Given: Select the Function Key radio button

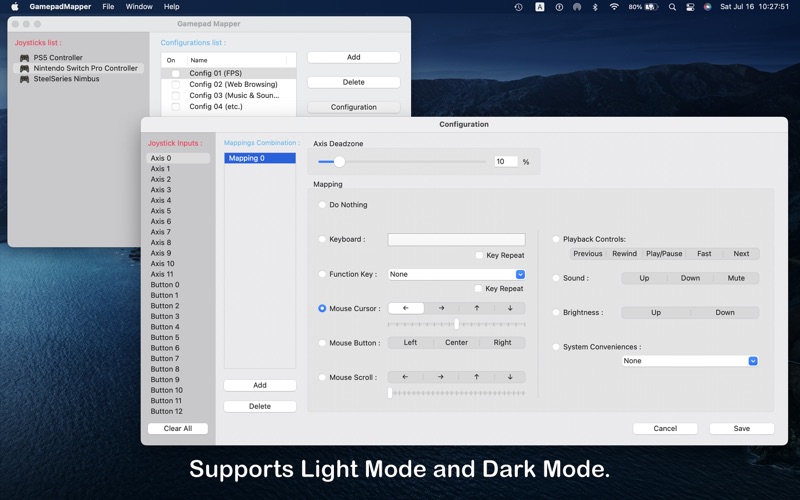Looking at the screenshot, I should point(322,274).
